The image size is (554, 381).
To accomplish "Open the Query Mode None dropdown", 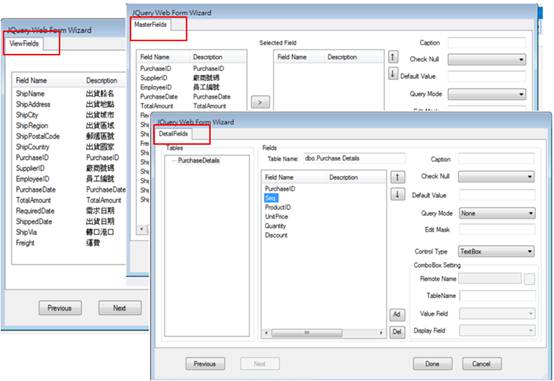I will click(497, 213).
